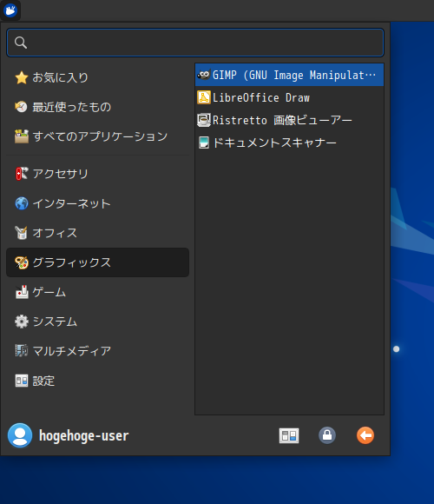Image resolution: width=434 pixels, height=504 pixels.
Task: Open settings manager icon beside lock
Action: [289, 435]
